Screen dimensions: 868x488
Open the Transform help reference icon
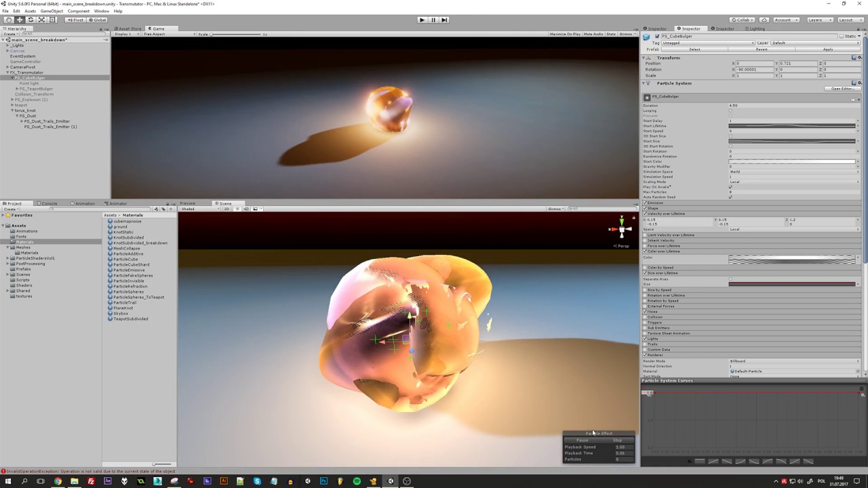(x=853, y=58)
